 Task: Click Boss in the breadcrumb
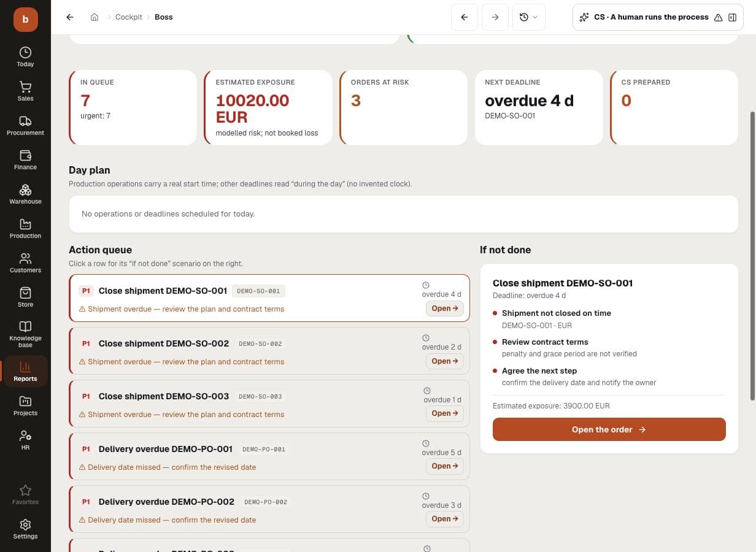point(164,17)
